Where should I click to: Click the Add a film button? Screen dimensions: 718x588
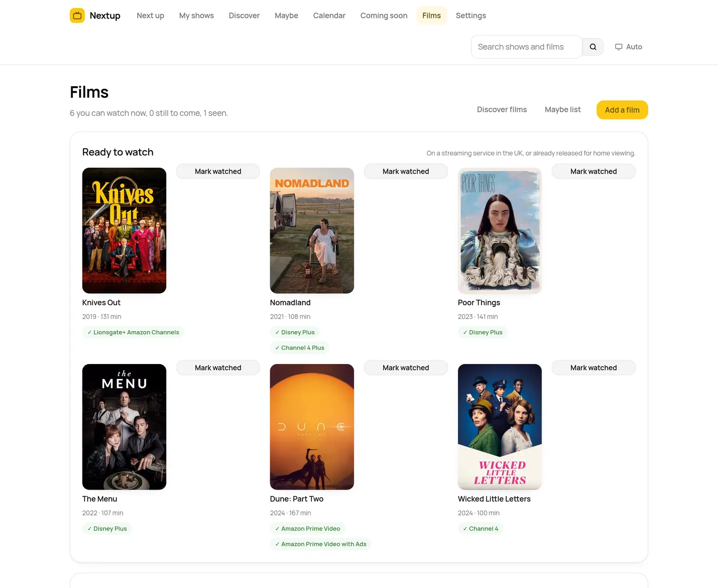tap(622, 110)
